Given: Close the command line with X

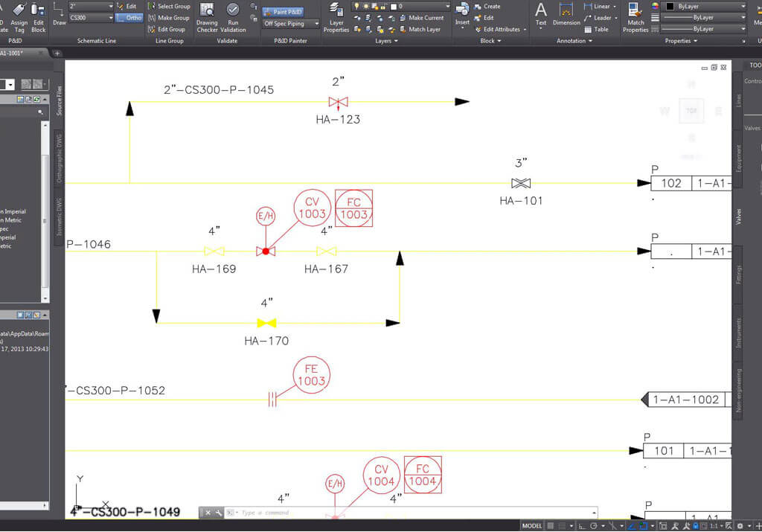Looking at the screenshot, I should [208, 513].
